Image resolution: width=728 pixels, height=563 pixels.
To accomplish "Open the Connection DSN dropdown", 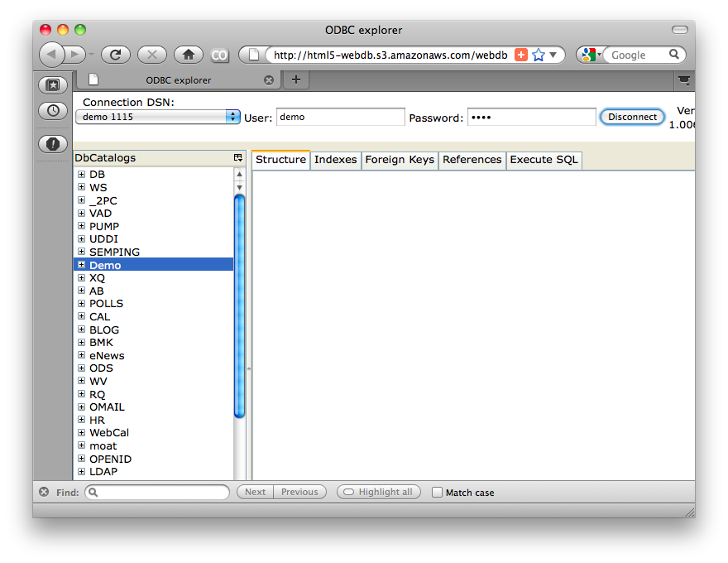I will [232, 117].
